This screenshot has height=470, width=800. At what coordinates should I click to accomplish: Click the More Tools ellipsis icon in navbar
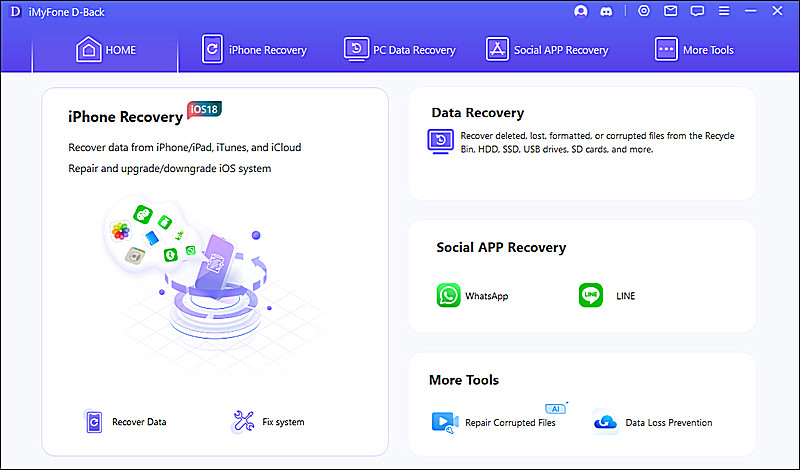point(666,50)
